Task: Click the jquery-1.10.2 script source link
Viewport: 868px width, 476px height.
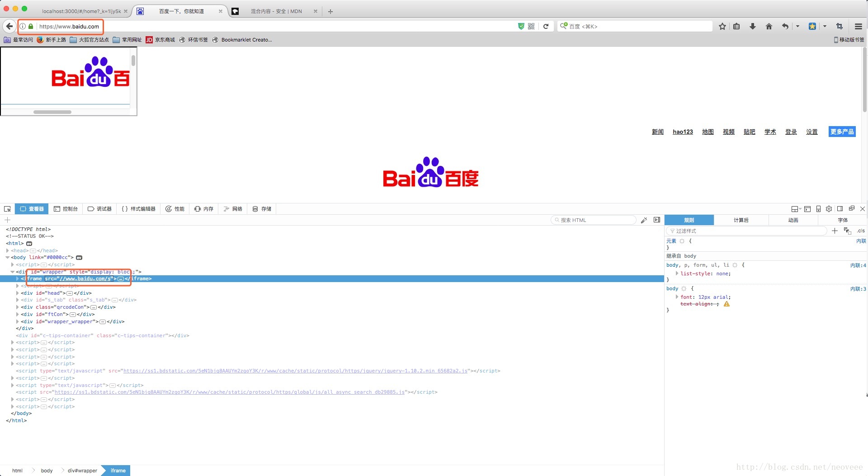Action: (295, 371)
